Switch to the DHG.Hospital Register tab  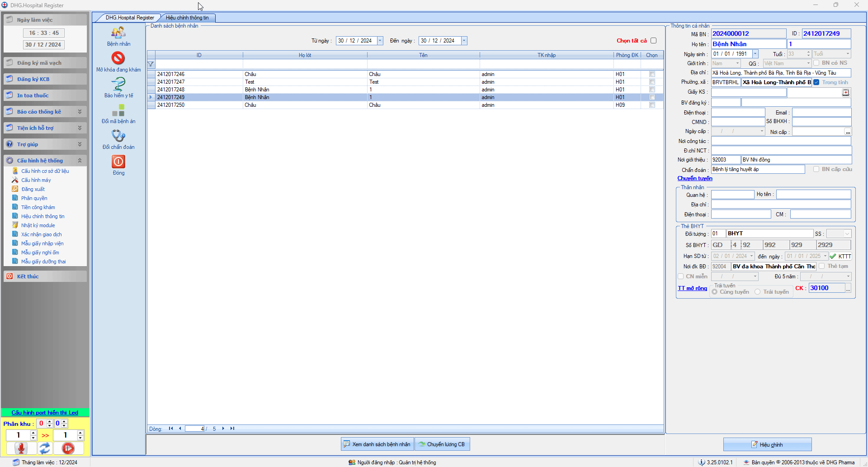pyautogui.click(x=129, y=18)
